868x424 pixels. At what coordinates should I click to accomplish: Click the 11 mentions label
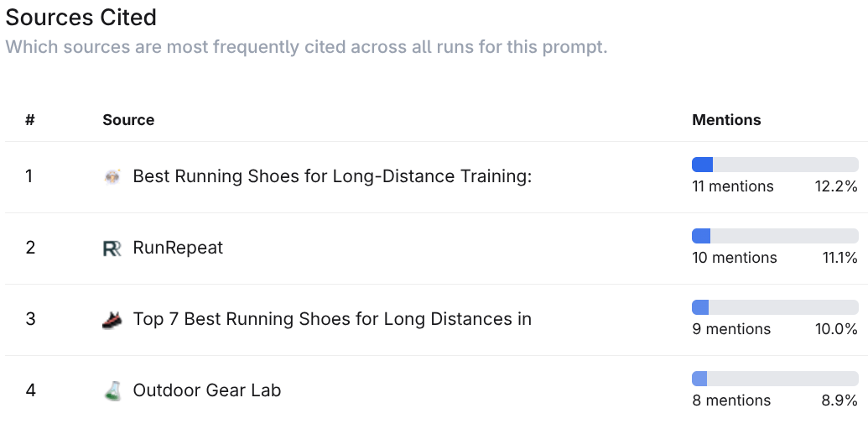732,186
